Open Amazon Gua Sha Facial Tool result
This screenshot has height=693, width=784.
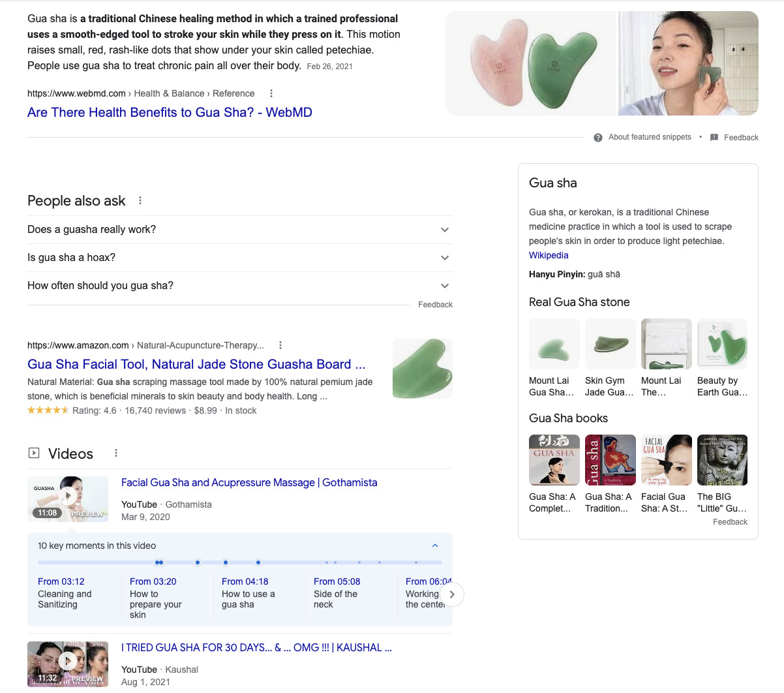[196, 364]
